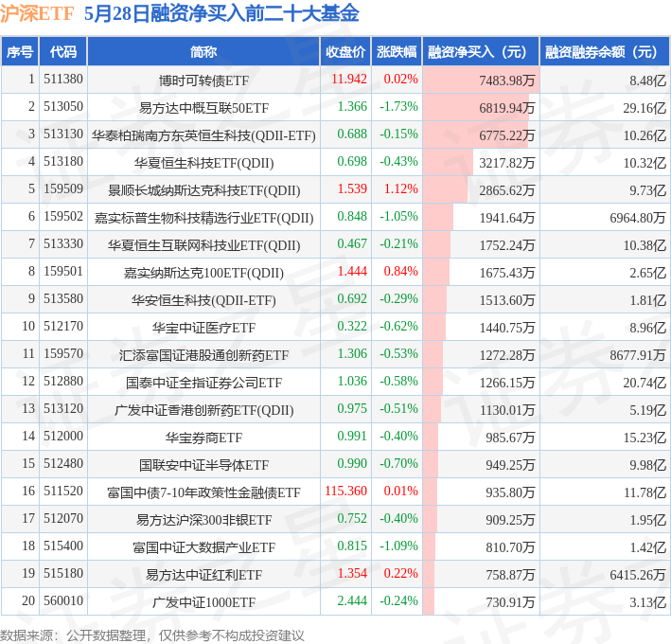Click the 融资融券余额（元） column header
Viewport: 671px width, 644px height.
[605, 52]
